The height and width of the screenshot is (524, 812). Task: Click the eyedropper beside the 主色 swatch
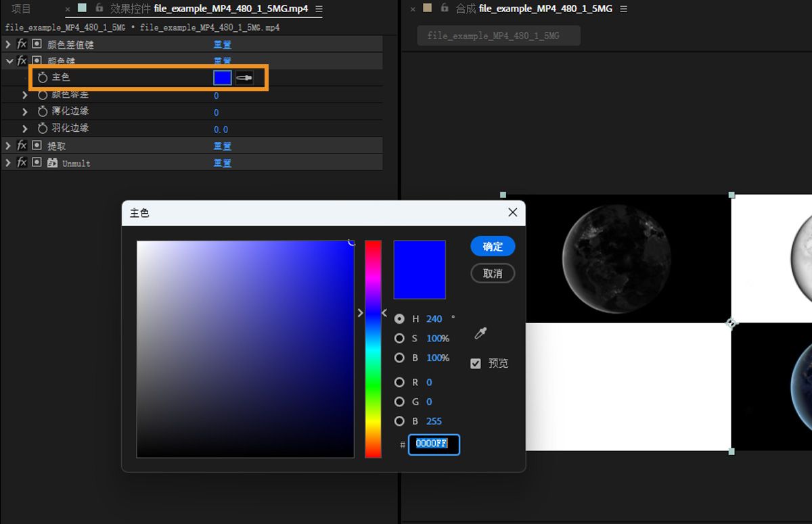244,78
